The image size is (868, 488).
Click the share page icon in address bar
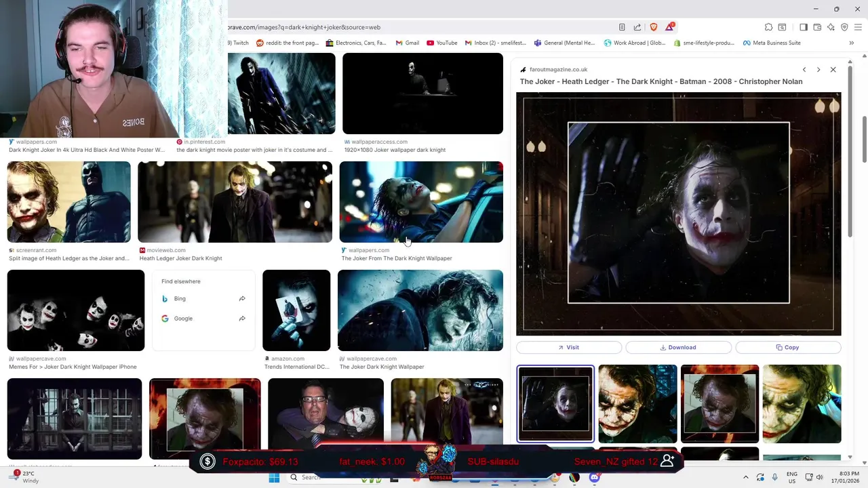637,27
